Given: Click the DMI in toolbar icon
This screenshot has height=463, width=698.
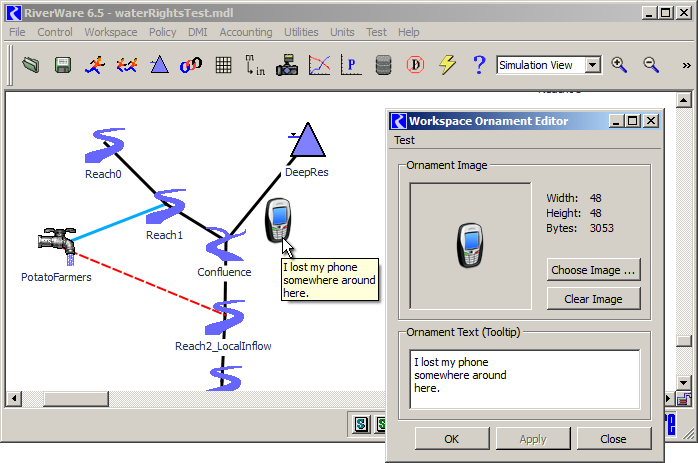Looking at the screenshot, I should (255, 65).
